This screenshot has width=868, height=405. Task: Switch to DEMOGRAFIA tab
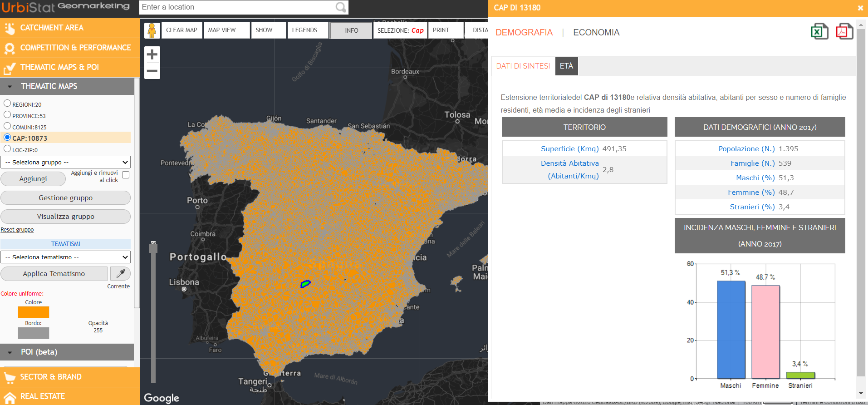524,32
